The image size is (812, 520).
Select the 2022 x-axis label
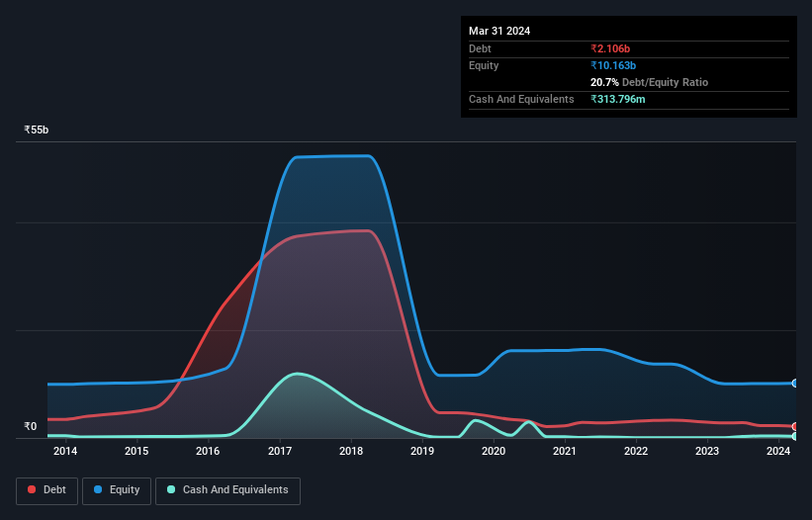tap(636, 451)
